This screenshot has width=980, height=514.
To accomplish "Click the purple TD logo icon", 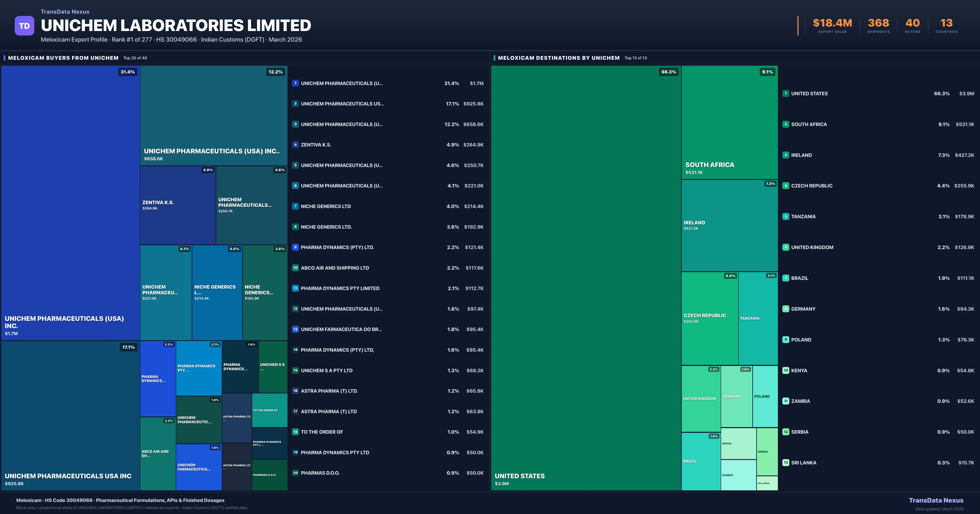I will 24,26.
